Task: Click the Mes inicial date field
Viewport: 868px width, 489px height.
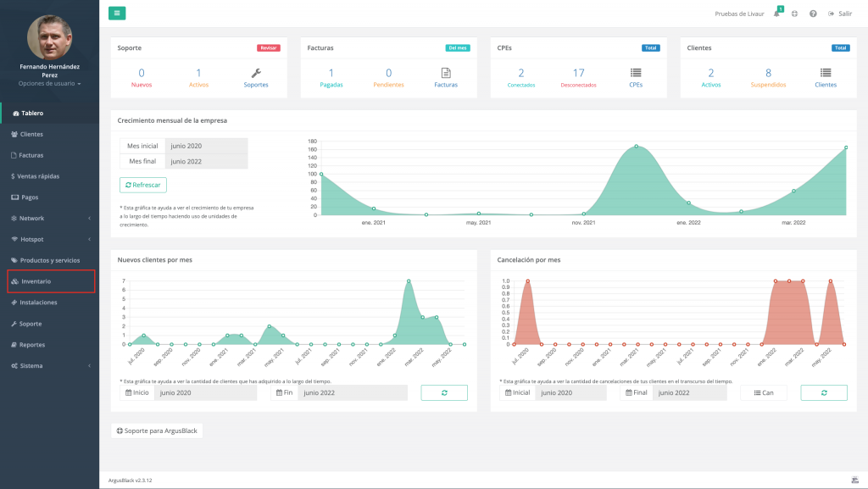Action: [206, 146]
